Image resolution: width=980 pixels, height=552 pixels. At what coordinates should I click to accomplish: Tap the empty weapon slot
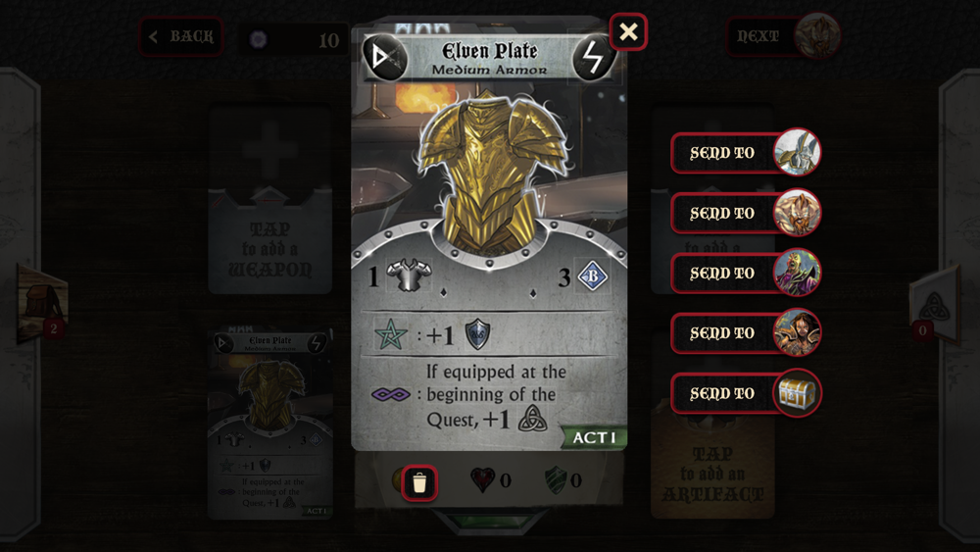270,199
